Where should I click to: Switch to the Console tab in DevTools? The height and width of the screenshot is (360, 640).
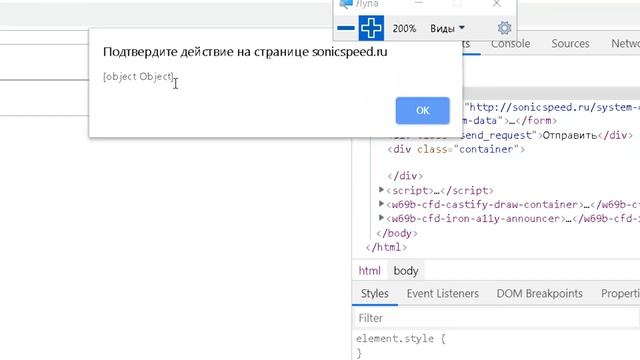[510, 44]
